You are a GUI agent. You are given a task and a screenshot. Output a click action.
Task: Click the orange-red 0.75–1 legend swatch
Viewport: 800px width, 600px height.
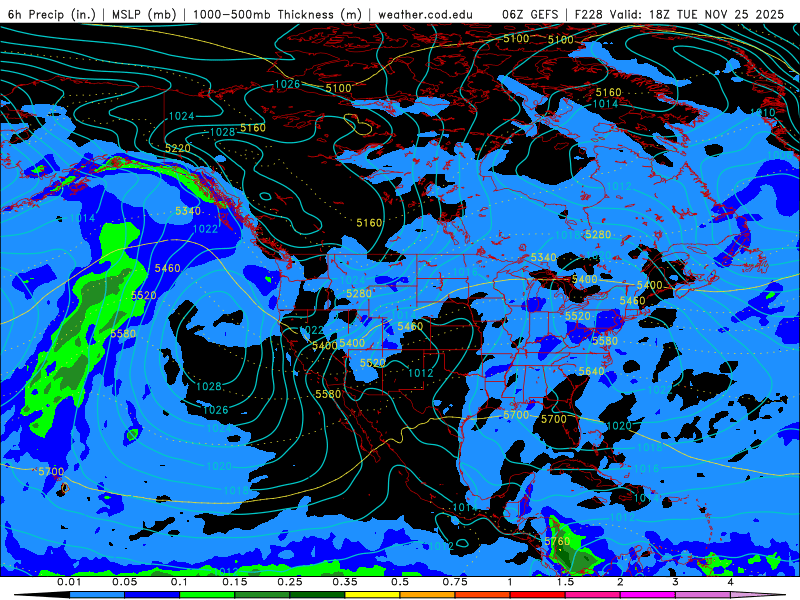point(483,595)
